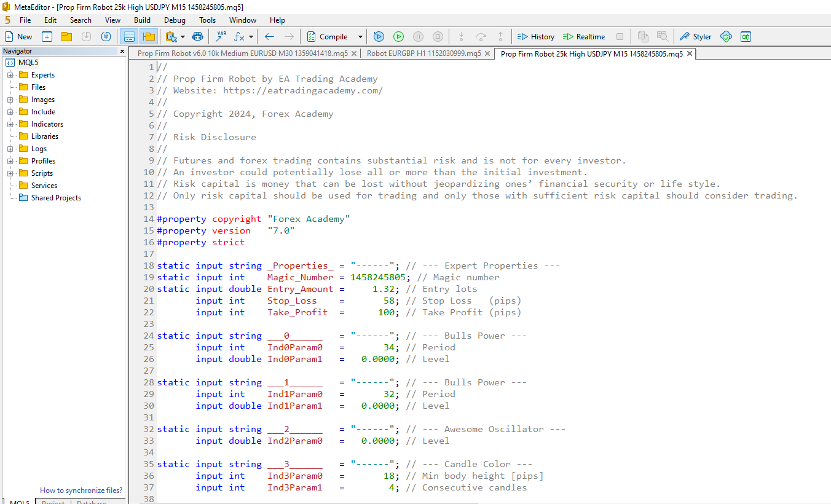Image resolution: width=831 pixels, height=504 pixels.
Task: Open the Compile button dropdown arrow
Action: (x=360, y=37)
